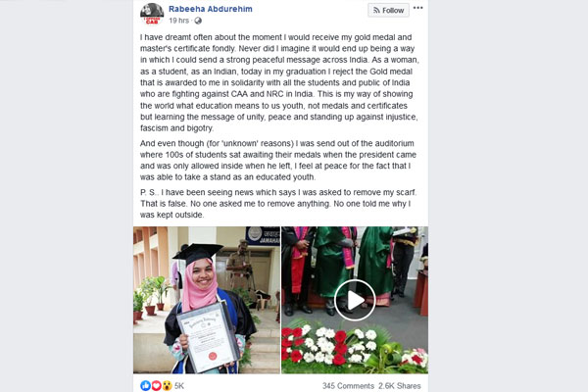Click the P. S. paragraph about the scarf

pos(278,203)
